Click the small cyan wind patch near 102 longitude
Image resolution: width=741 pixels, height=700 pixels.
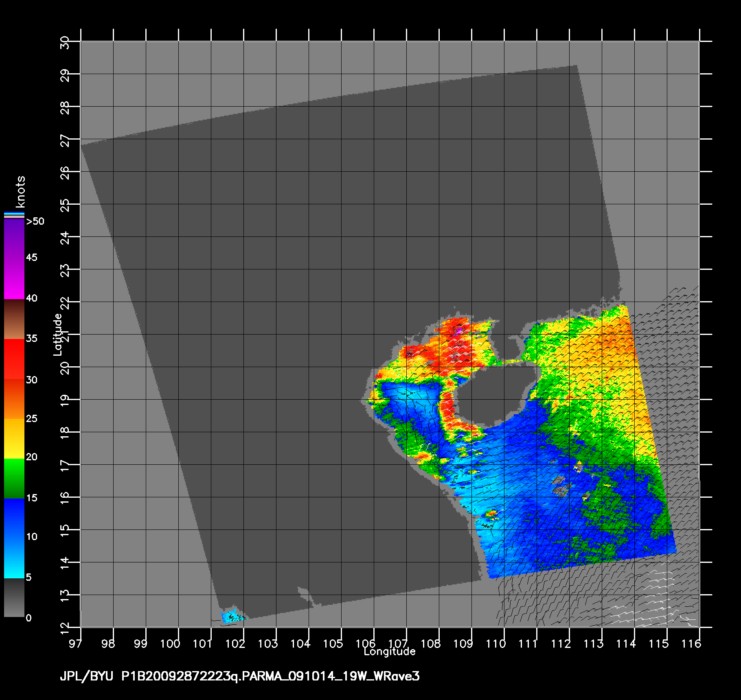pyautogui.click(x=233, y=616)
